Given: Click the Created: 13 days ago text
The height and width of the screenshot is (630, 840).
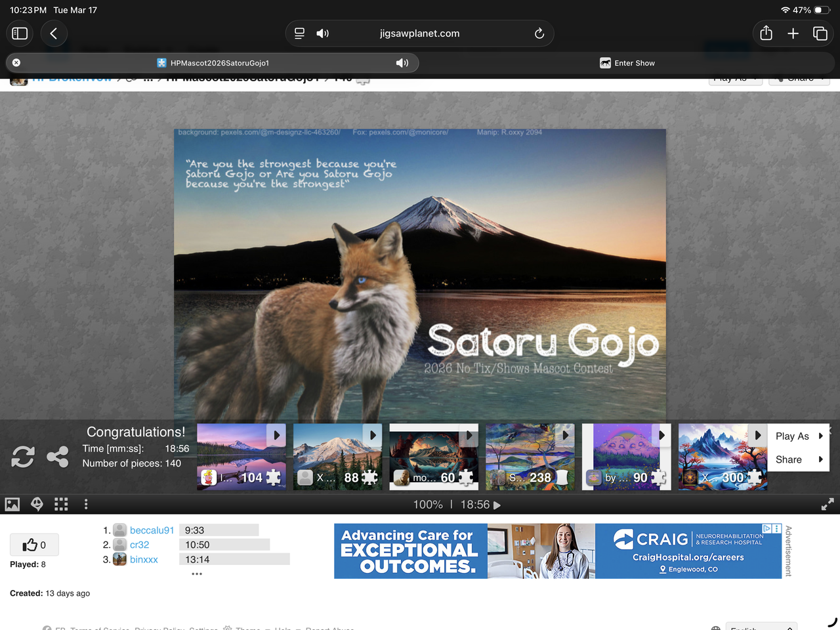Looking at the screenshot, I should tap(50, 593).
